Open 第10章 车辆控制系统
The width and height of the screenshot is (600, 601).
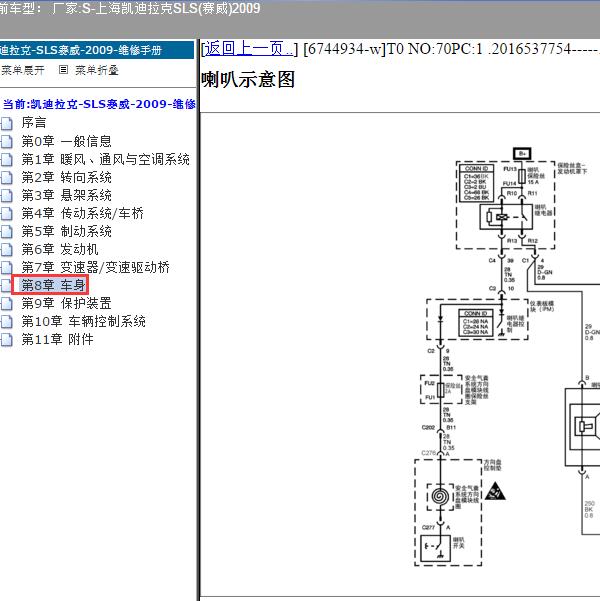point(84,321)
